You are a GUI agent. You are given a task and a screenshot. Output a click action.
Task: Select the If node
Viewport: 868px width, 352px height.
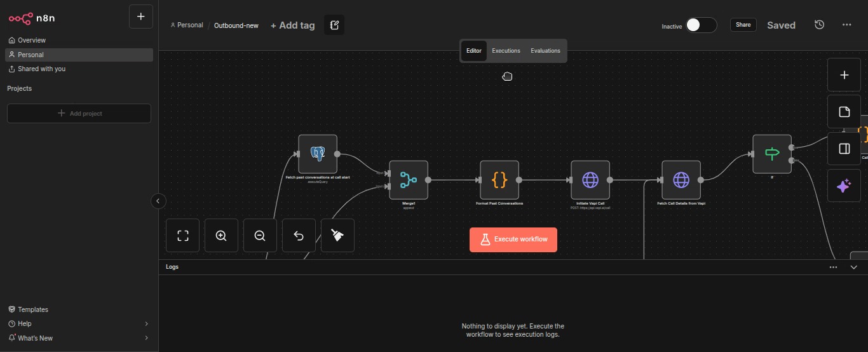click(x=772, y=154)
